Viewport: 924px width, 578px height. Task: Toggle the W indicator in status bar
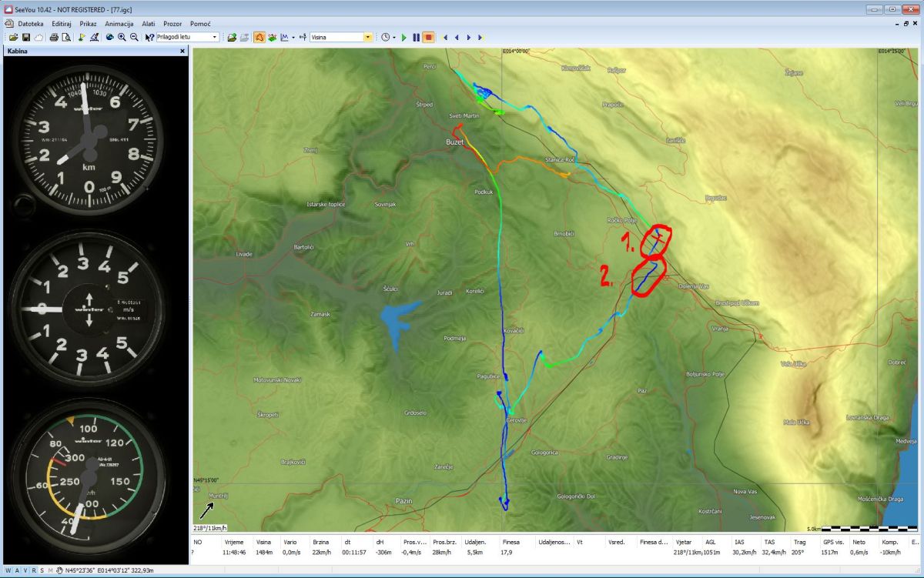click(x=7, y=570)
